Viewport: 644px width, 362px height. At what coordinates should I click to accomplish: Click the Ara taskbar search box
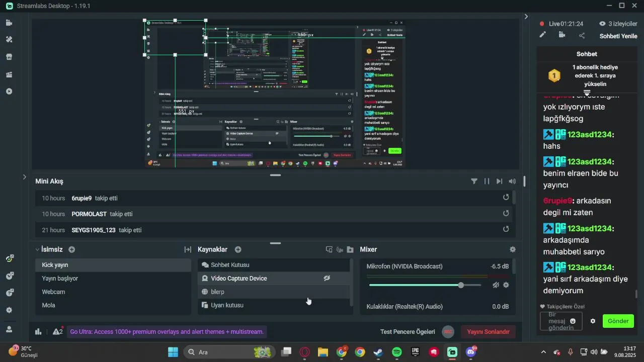(229, 352)
